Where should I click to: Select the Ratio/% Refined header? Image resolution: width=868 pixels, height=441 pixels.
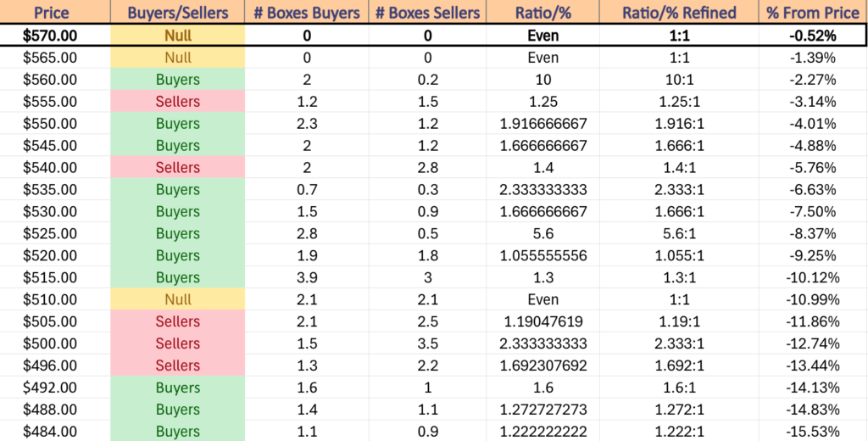click(679, 12)
